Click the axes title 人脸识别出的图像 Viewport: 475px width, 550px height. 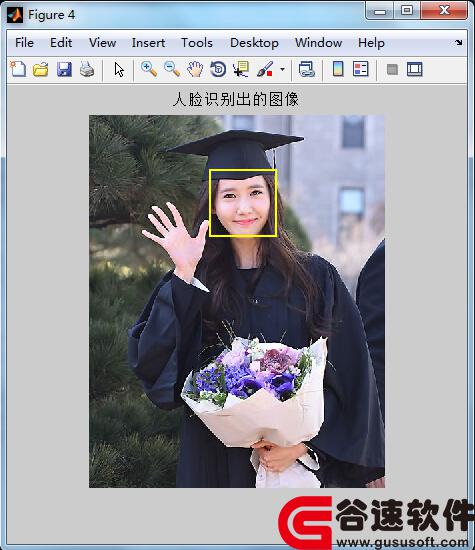(235, 99)
